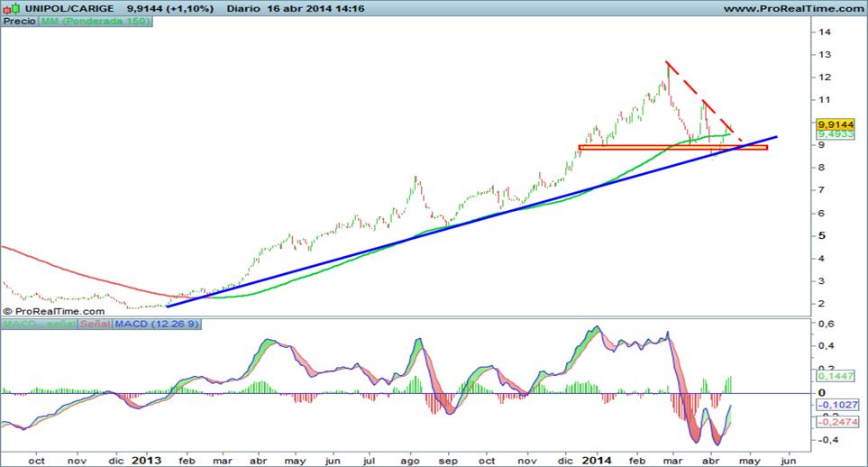Click the 9,9144 (+1,10%) quote in header
Image resolution: width=868 pixels, height=467 pixels.
click(170, 8)
